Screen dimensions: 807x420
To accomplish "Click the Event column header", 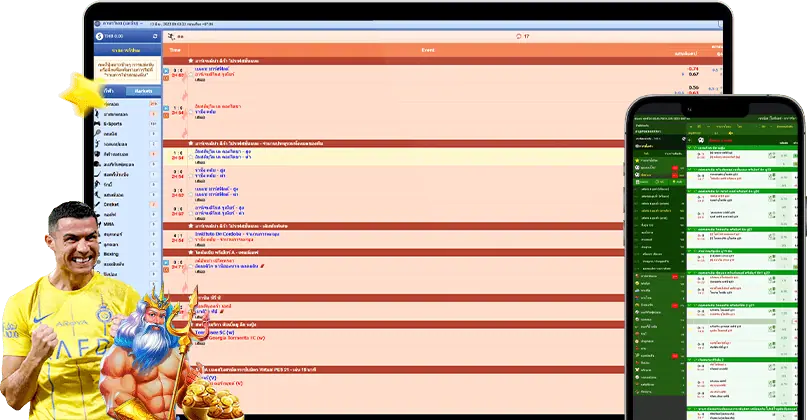I will point(428,50).
